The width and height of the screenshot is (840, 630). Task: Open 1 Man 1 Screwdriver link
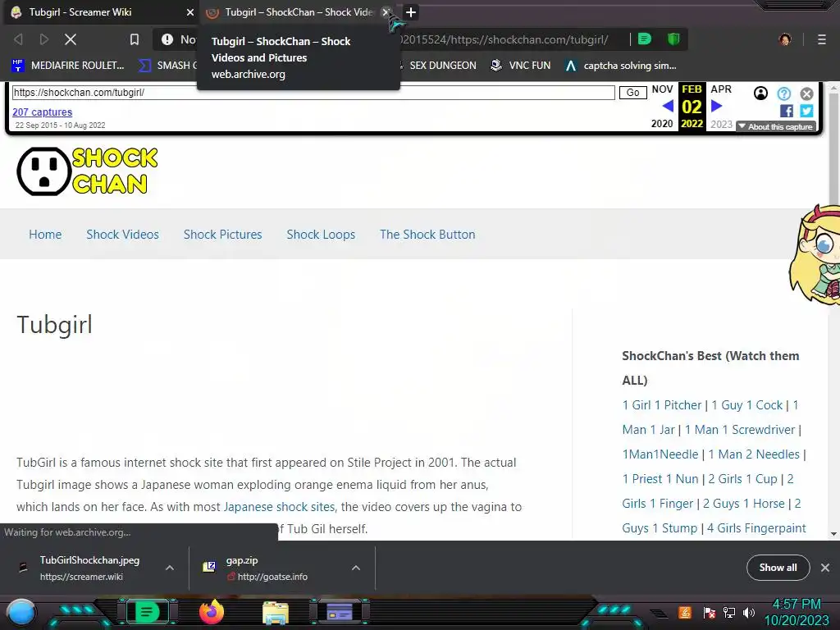coord(740,430)
